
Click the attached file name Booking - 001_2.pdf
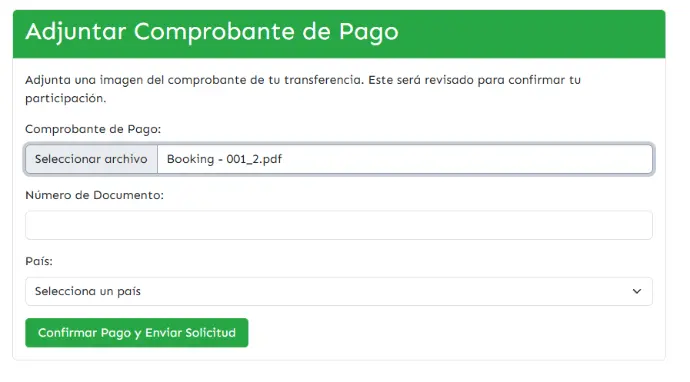pyautogui.click(x=224, y=159)
